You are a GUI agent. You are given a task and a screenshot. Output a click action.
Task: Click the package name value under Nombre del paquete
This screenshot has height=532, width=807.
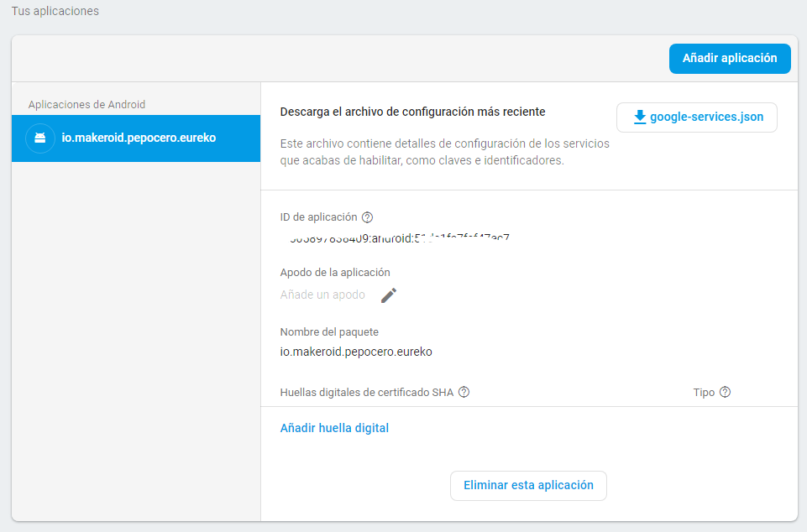click(x=356, y=352)
